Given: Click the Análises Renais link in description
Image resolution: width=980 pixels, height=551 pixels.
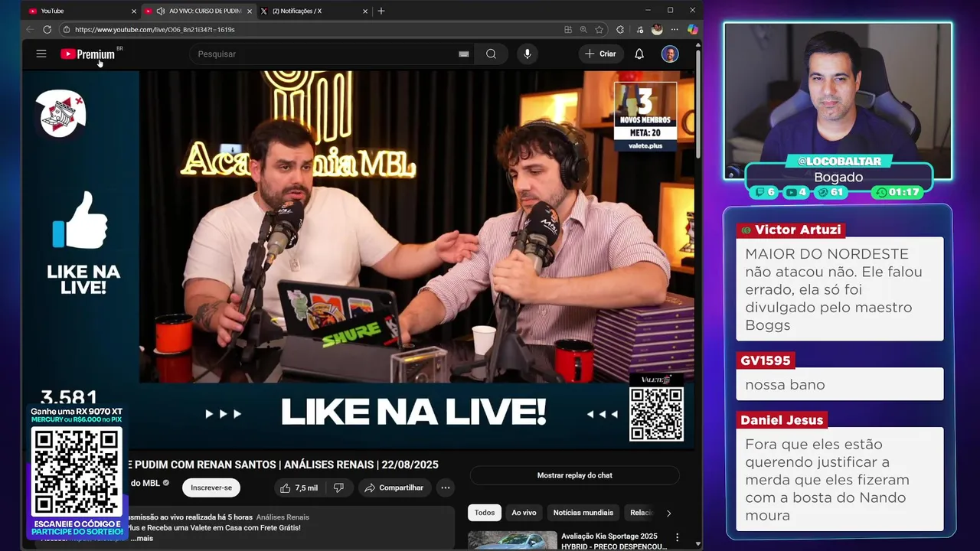Looking at the screenshot, I should (x=283, y=517).
